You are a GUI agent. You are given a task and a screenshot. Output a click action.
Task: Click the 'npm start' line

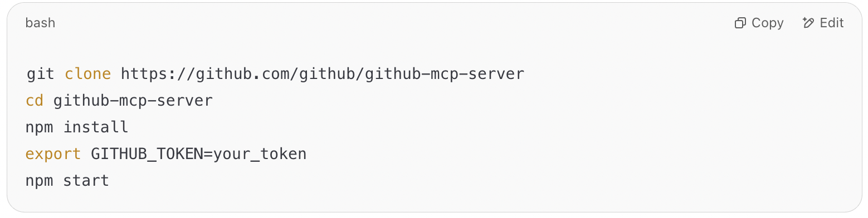tap(67, 181)
